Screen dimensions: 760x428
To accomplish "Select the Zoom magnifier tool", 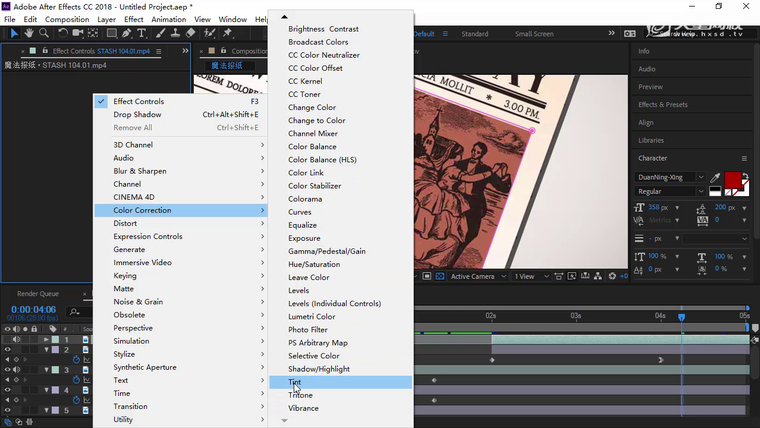I will coord(45,33).
